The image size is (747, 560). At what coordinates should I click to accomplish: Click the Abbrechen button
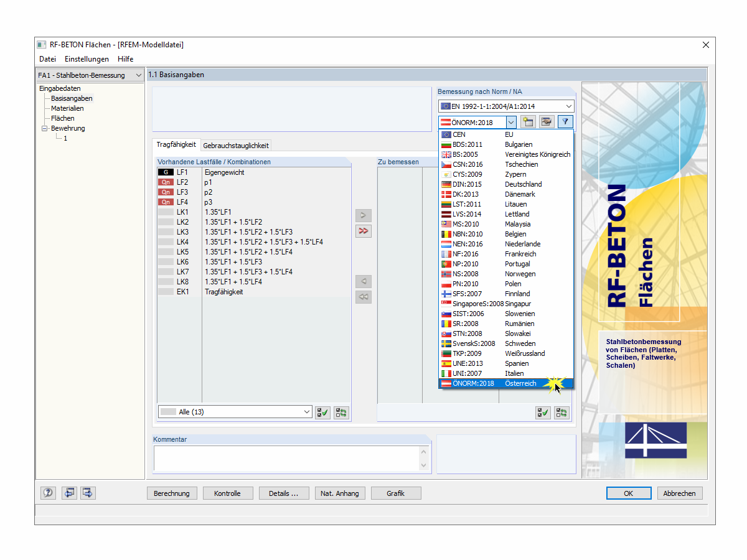680,493
